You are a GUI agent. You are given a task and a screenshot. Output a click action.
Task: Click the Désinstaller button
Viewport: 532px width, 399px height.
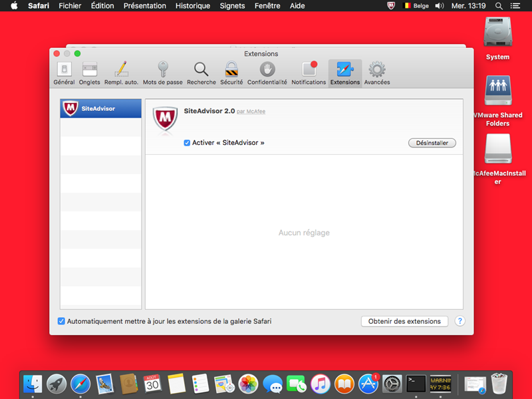432,143
